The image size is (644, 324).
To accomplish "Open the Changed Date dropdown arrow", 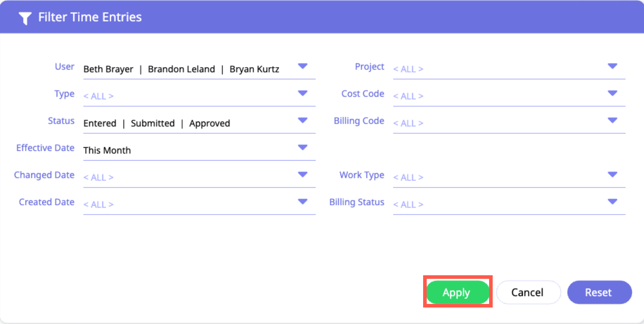I will coord(303,175).
